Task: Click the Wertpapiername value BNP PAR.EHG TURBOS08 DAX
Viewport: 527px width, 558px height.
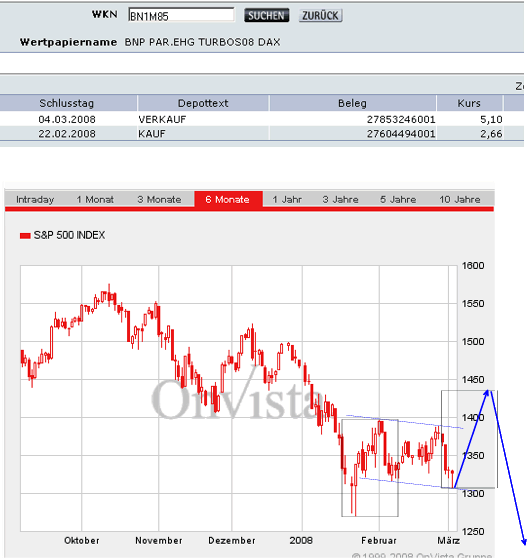Action: pyautogui.click(x=202, y=42)
